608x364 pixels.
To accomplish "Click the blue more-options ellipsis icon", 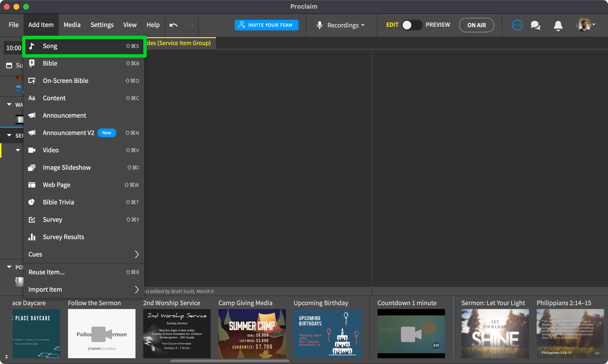I will pos(517,25).
